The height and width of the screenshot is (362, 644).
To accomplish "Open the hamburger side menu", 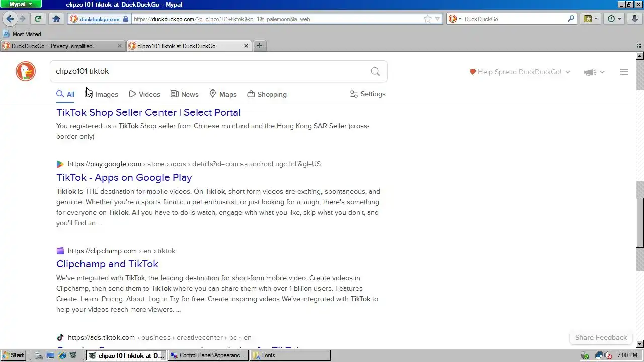I will tap(624, 72).
